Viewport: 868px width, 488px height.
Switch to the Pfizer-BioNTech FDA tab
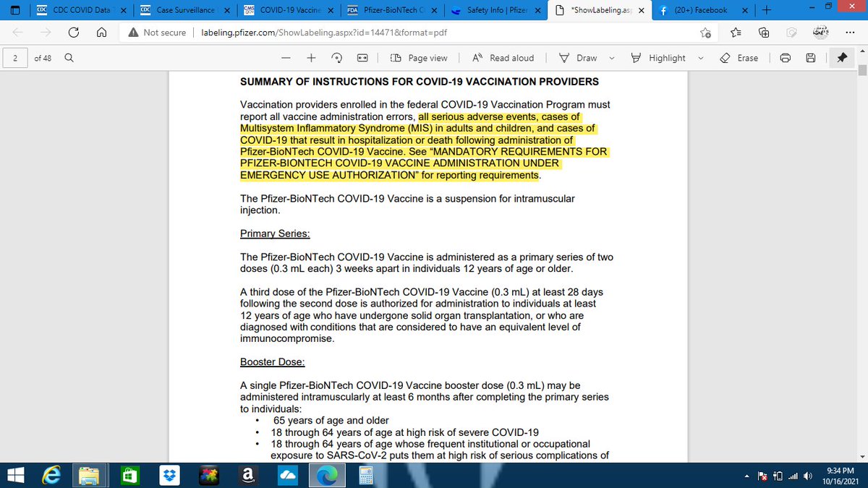[393, 10]
